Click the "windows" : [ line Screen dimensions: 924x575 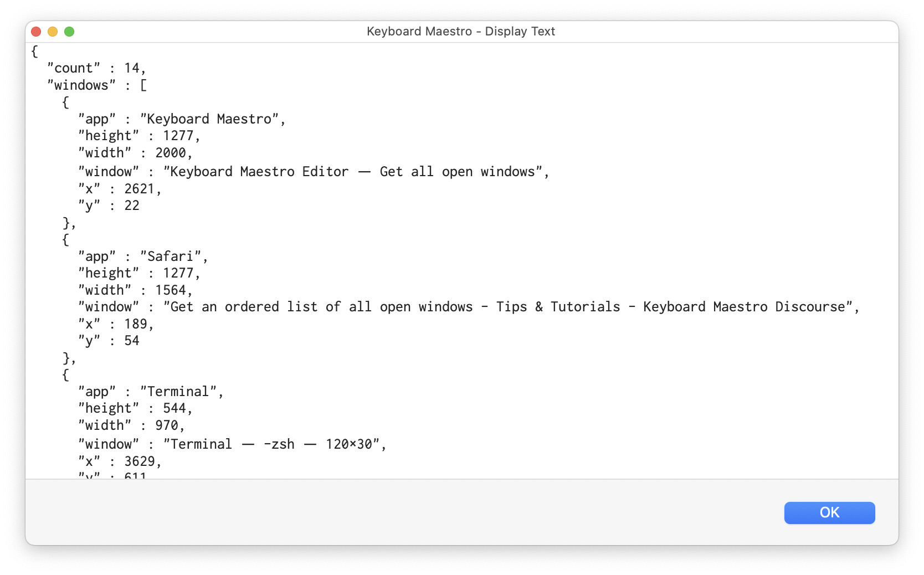pyautogui.click(x=97, y=85)
